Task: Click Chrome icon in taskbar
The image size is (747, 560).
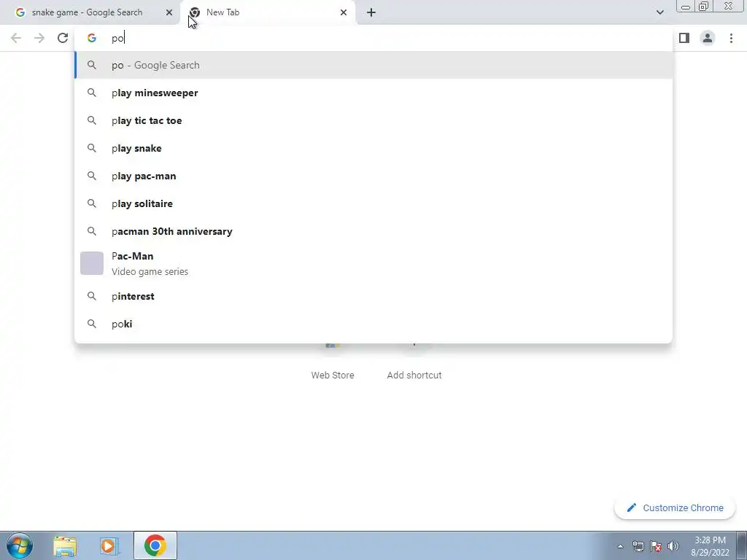Action: click(x=155, y=545)
